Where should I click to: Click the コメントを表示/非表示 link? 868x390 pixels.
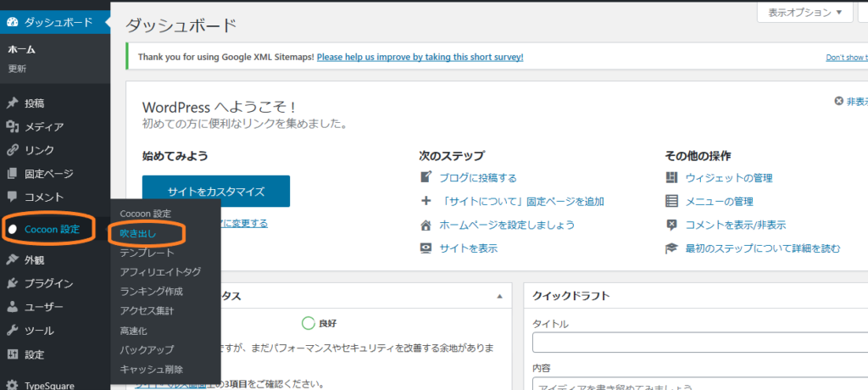pos(736,225)
